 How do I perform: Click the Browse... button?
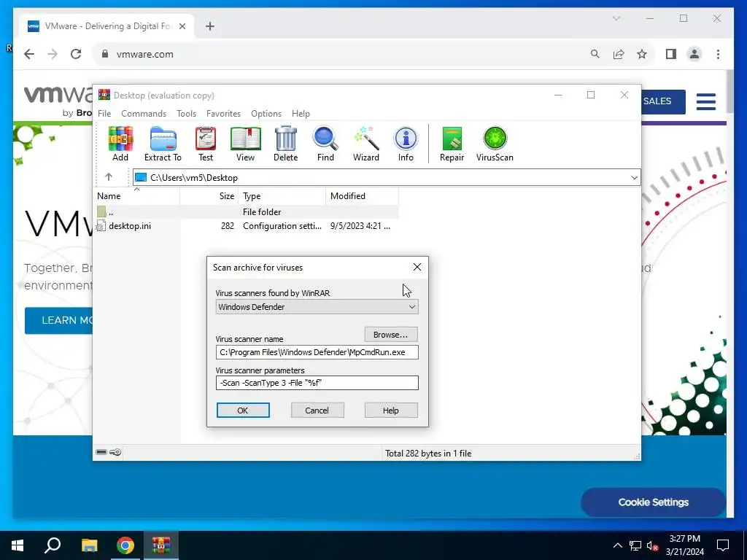point(391,334)
